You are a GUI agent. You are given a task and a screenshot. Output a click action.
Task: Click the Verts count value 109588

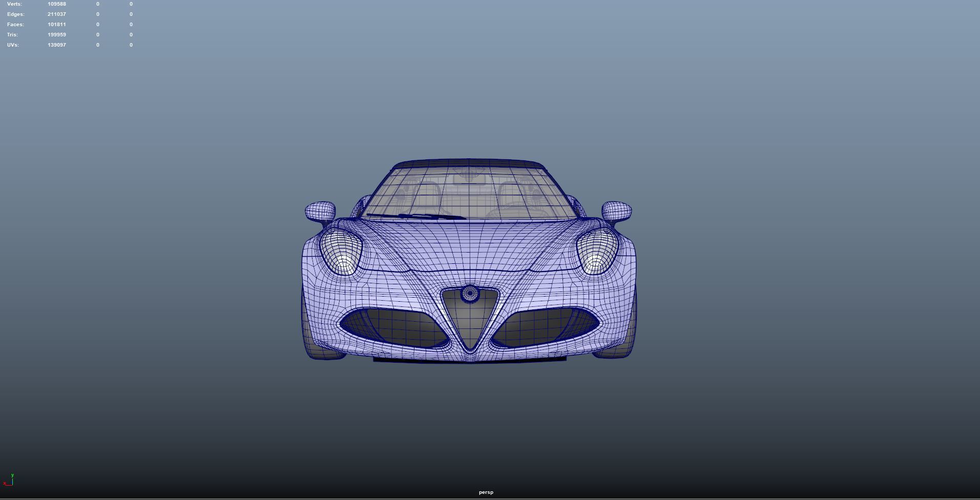tap(57, 4)
